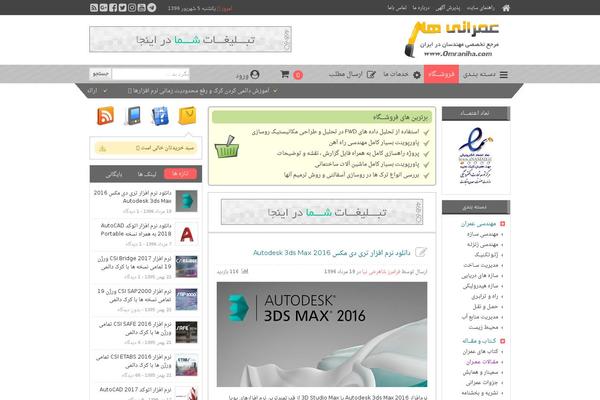Select the تازه ها tab
The width and height of the screenshot is (600, 400).
(x=180, y=174)
